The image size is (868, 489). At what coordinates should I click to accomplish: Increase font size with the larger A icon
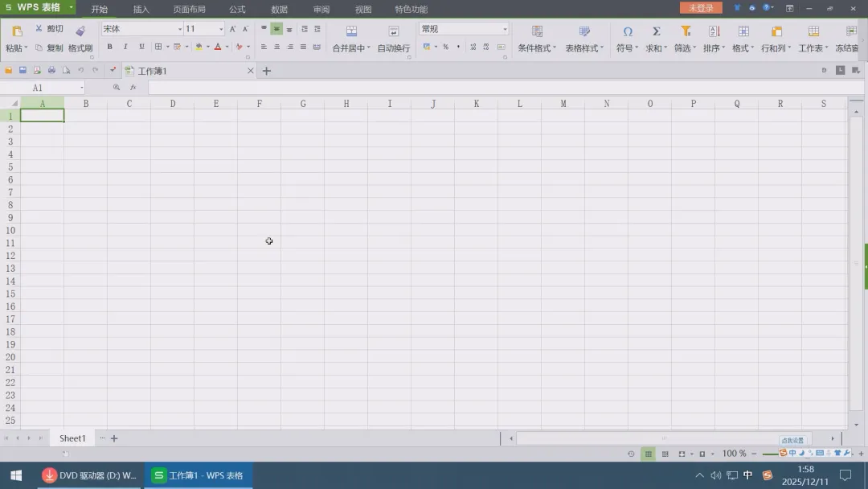[x=232, y=29]
